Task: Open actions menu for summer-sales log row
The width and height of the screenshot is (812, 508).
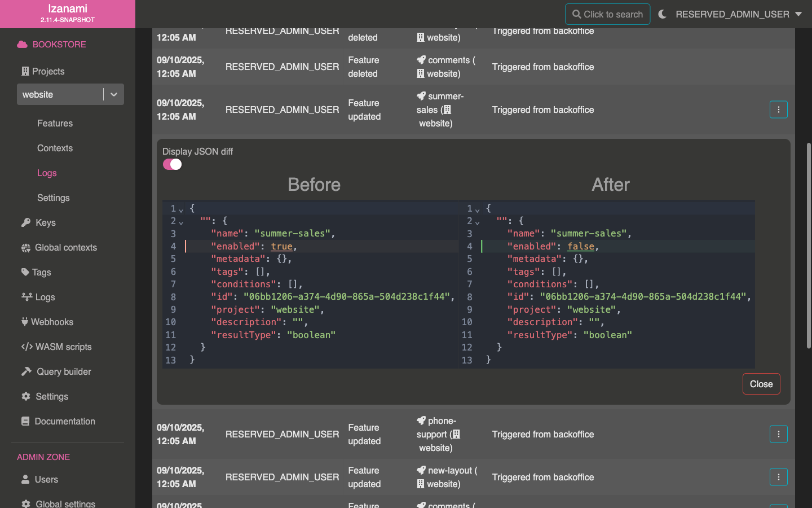Action: tap(778, 110)
